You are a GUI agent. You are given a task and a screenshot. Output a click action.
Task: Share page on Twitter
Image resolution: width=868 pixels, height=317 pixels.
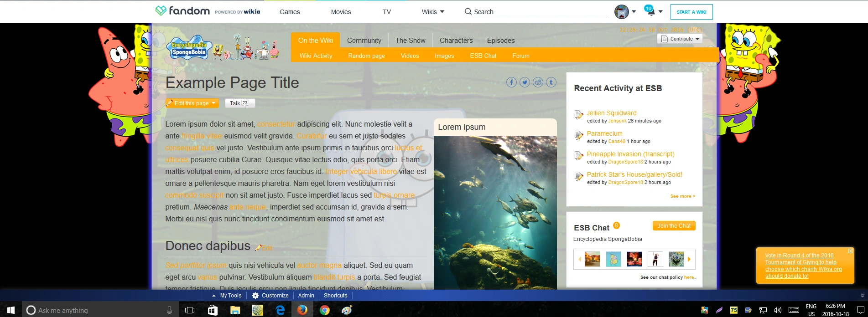(x=525, y=82)
